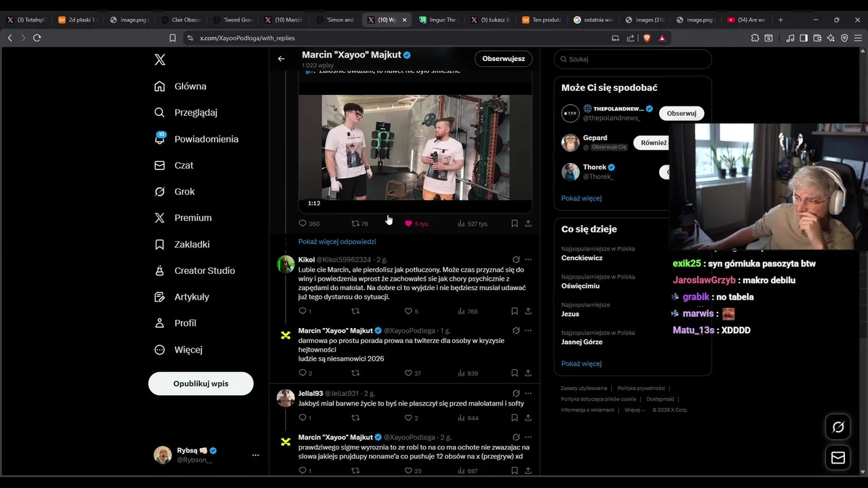Open Artykuły in the sidebar

click(182, 297)
